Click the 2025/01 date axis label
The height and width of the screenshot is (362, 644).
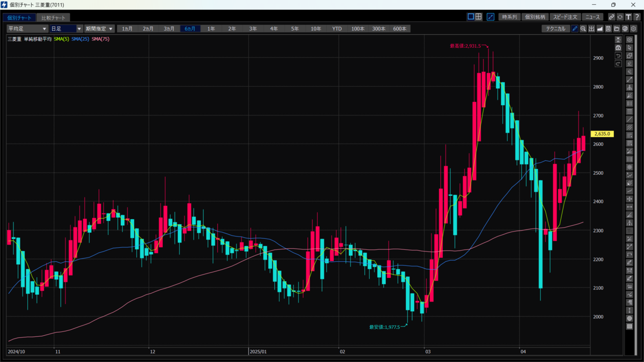click(x=258, y=351)
